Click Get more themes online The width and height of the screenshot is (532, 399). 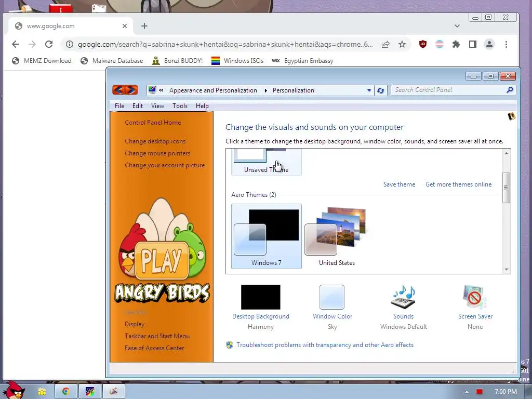pos(458,184)
